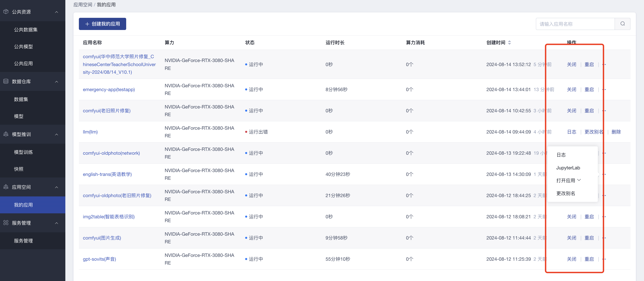Viewport: 644px width, 281px height.
Task: Select 日志 in the dropdown popup menu
Action: [561, 155]
